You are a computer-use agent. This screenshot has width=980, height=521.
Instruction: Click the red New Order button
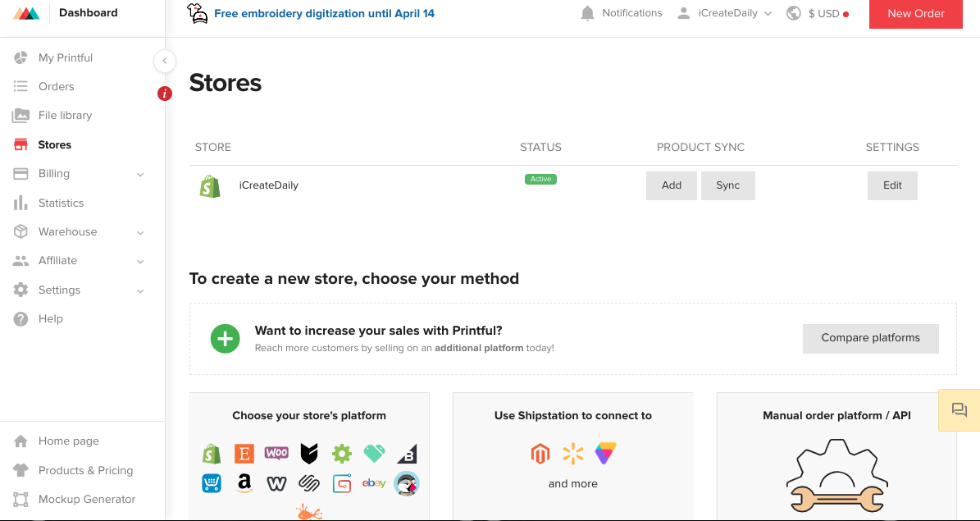[916, 14]
